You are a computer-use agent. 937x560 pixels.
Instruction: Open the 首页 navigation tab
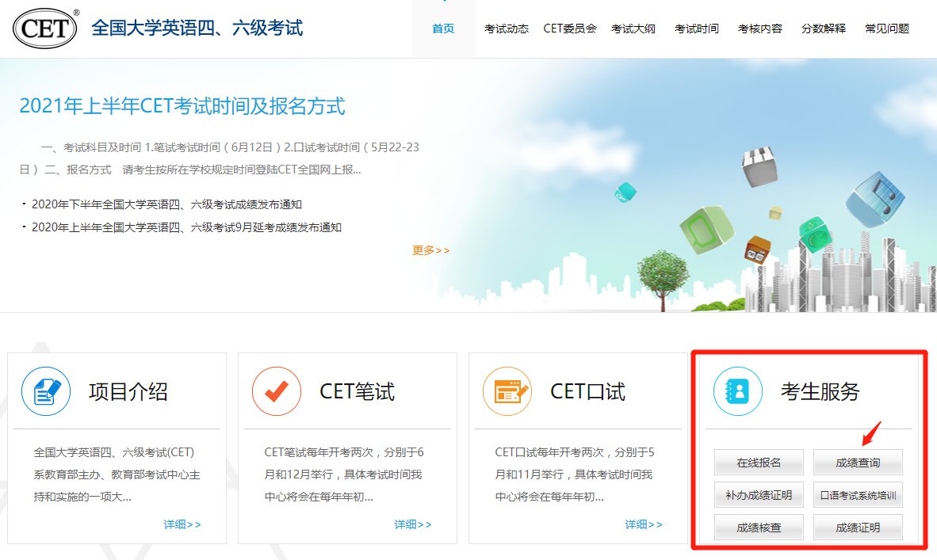[x=443, y=29]
